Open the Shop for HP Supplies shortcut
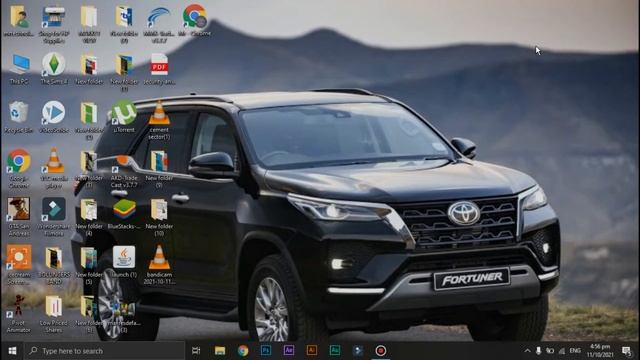Image resolution: width=640 pixels, height=360 pixels. click(54, 23)
